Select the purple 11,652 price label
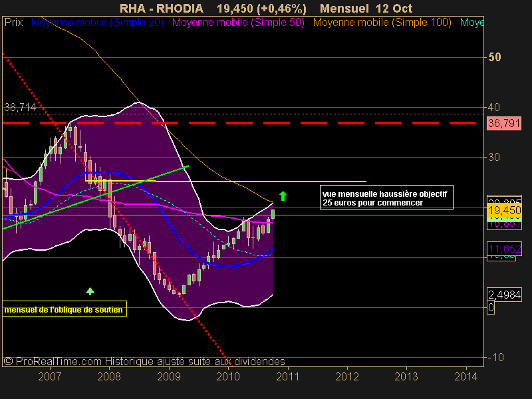532x399 pixels. 504,249
